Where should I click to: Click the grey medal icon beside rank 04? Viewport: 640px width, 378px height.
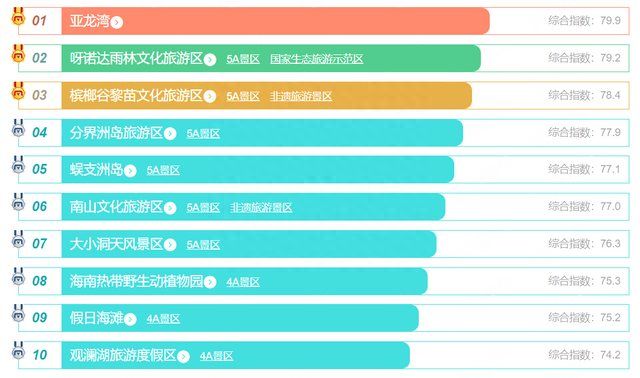pyautogui.click(x=18, y=128)
